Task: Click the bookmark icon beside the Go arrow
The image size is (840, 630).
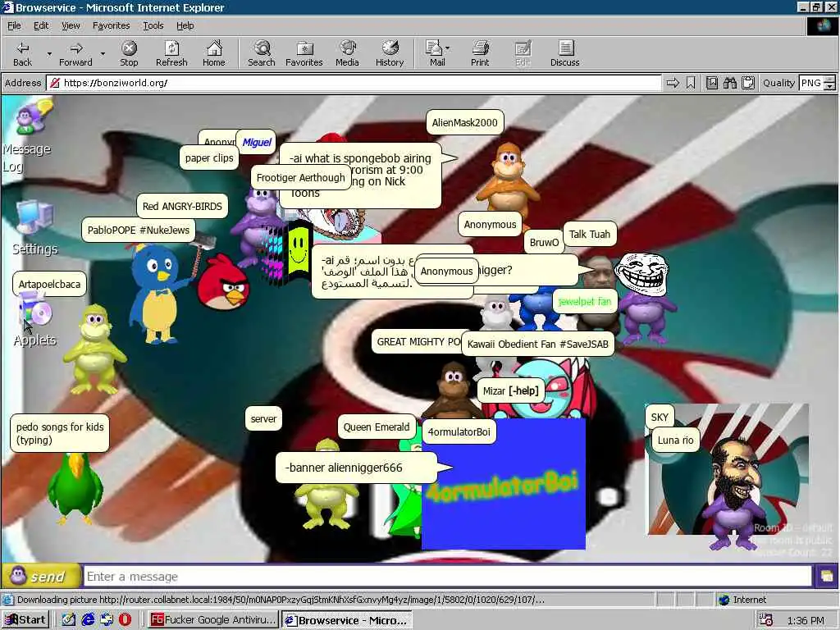Action: tap(691, 83)
